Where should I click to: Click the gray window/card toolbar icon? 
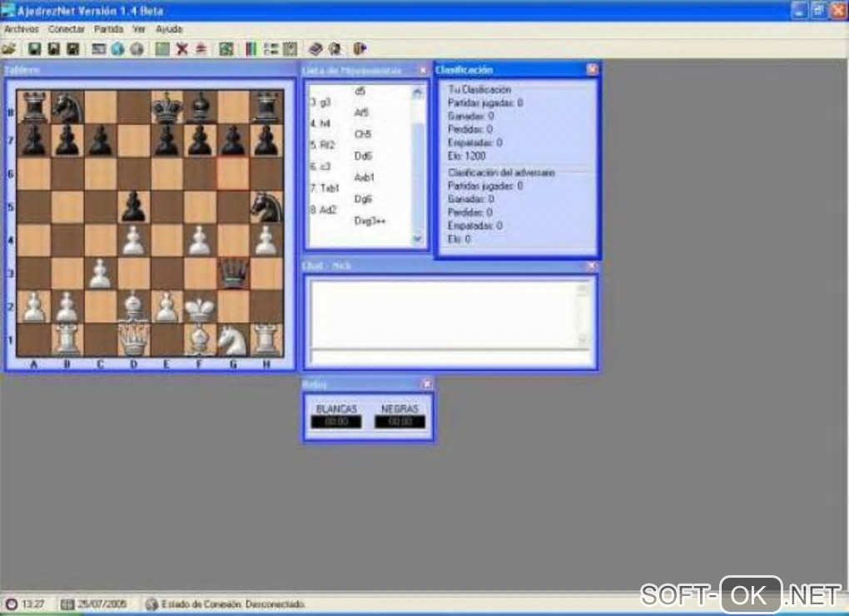(x=98, y=49)
